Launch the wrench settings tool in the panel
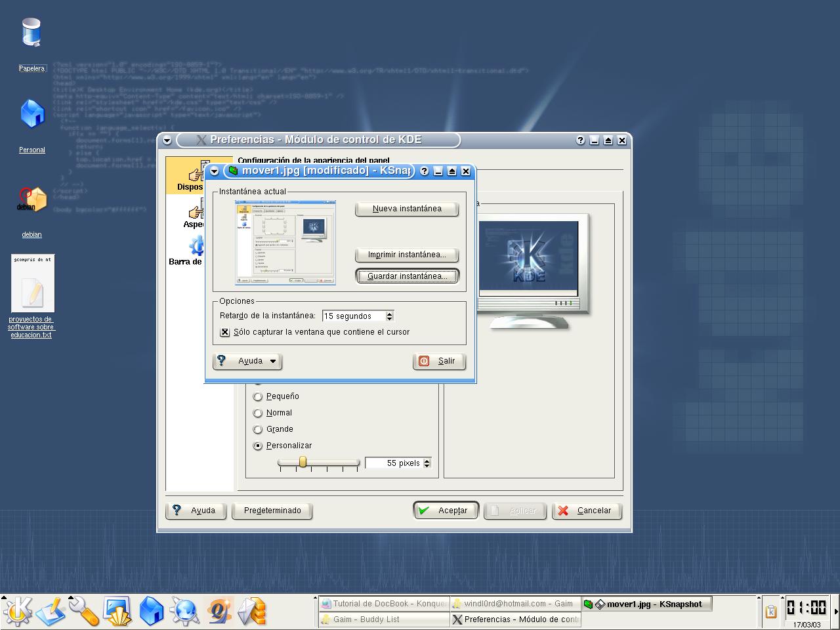The height and width of the screenshot is (630, 840). (x=83, y=611)
